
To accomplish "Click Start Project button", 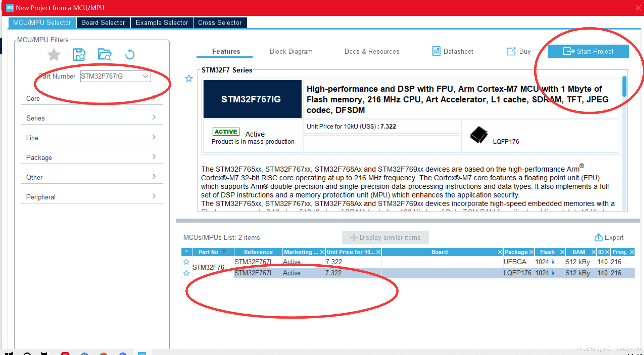I will (x=588, y=52).
